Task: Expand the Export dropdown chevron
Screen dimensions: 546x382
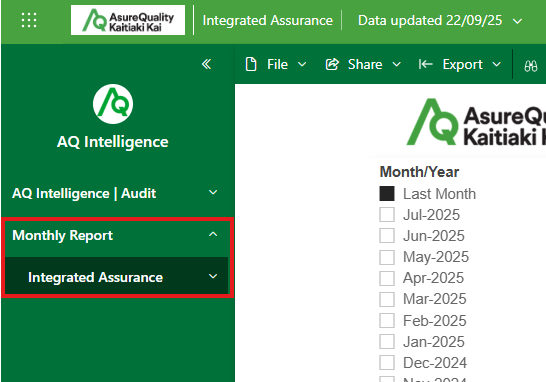Action: pos(497,64)
